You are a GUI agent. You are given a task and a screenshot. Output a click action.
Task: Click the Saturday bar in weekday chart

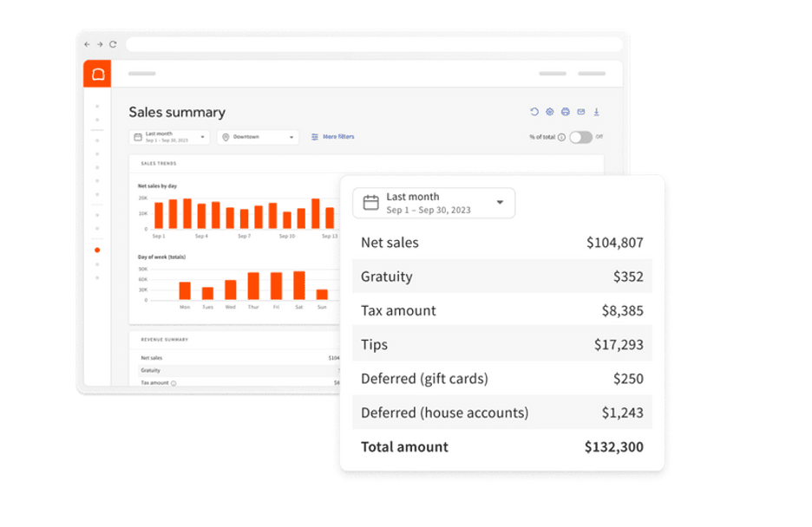tap(299, 285)
